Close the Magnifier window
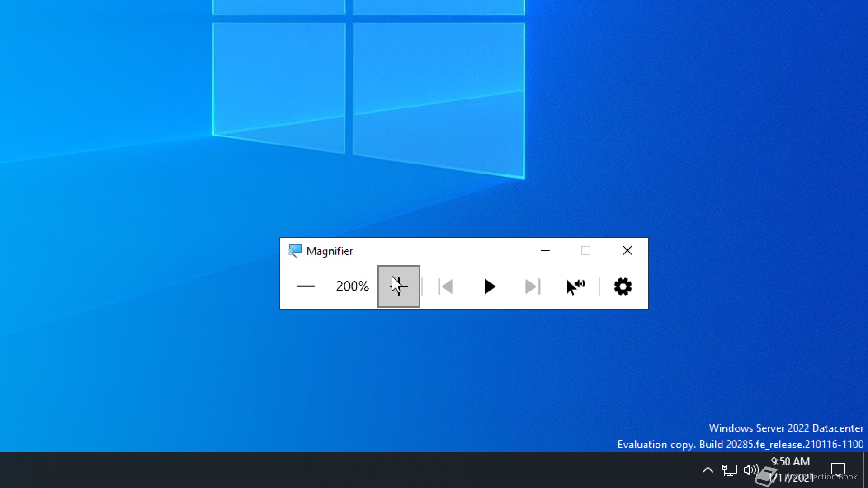 [627, 251]
